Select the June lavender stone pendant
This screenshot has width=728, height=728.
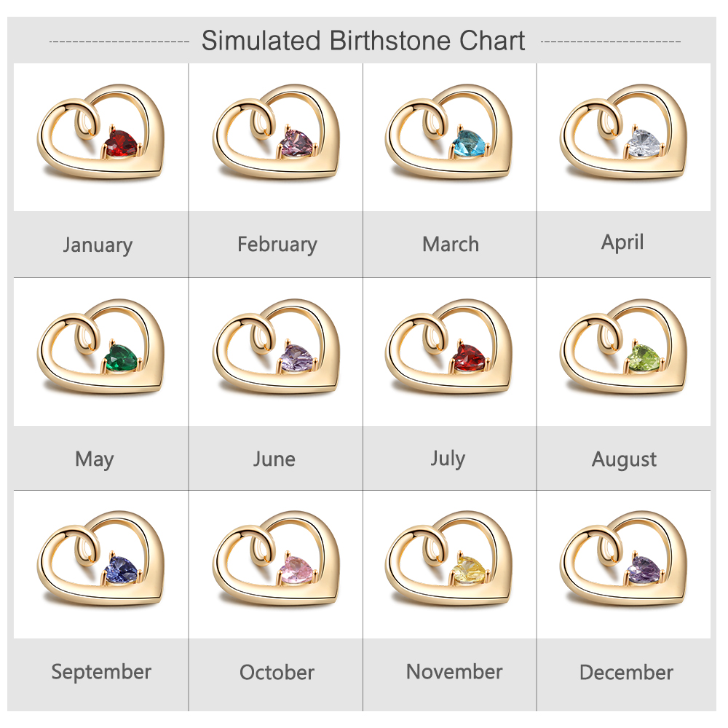(276, 346)
